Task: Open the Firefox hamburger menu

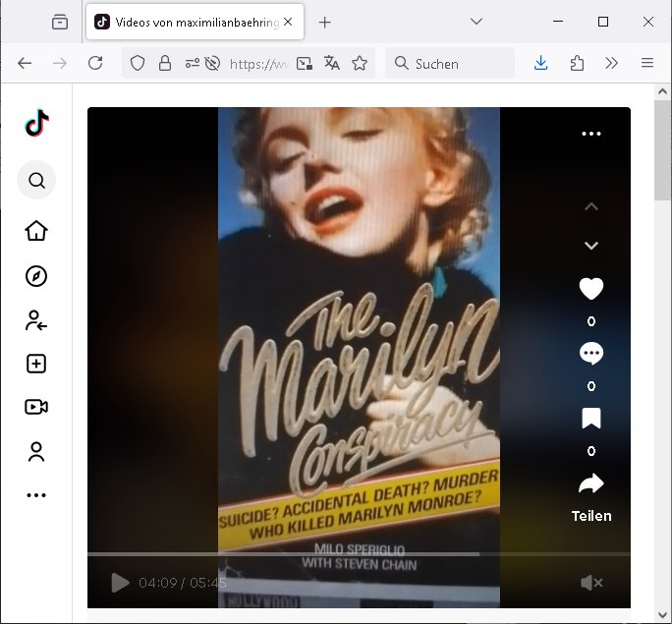Action: pyautogui.click(x=647, y=64)
